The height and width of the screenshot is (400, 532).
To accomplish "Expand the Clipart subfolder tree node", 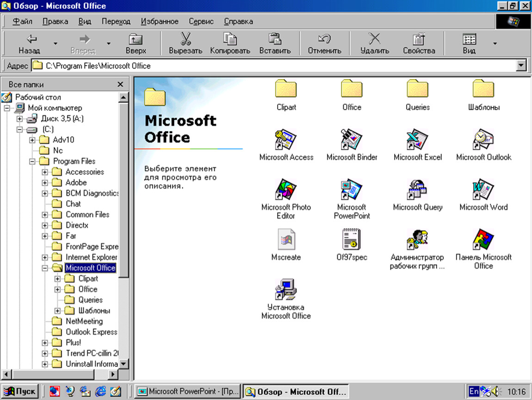I will point(58,279).
